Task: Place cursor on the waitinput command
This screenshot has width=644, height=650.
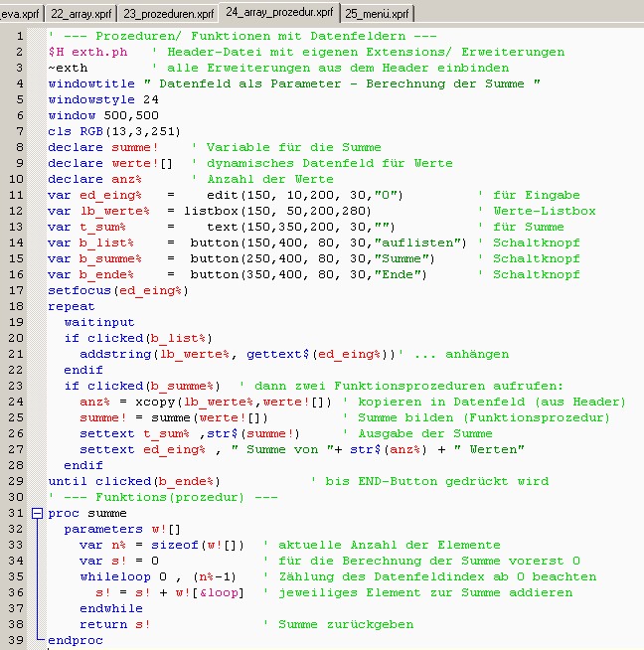Action: pos(99,322)
